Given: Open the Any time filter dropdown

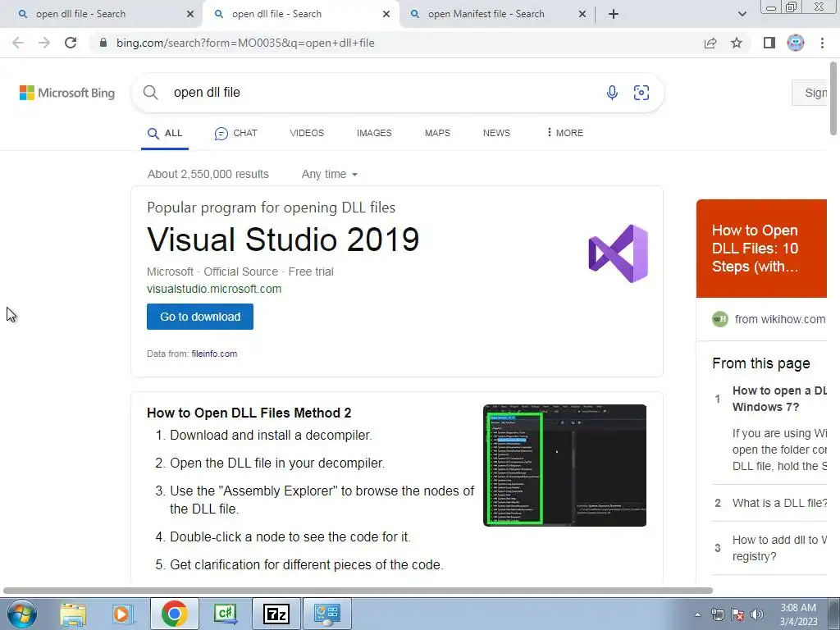Looking at the screenshot, I should click(330, 174).
